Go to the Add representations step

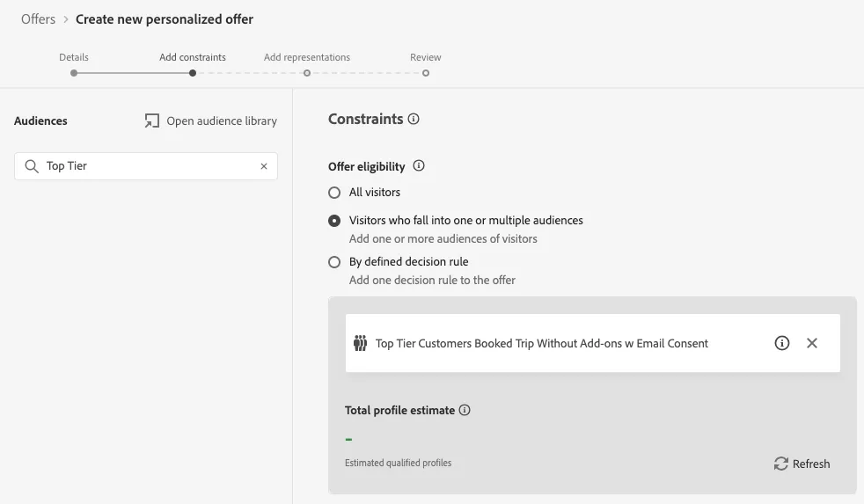(x=307, y=57)
